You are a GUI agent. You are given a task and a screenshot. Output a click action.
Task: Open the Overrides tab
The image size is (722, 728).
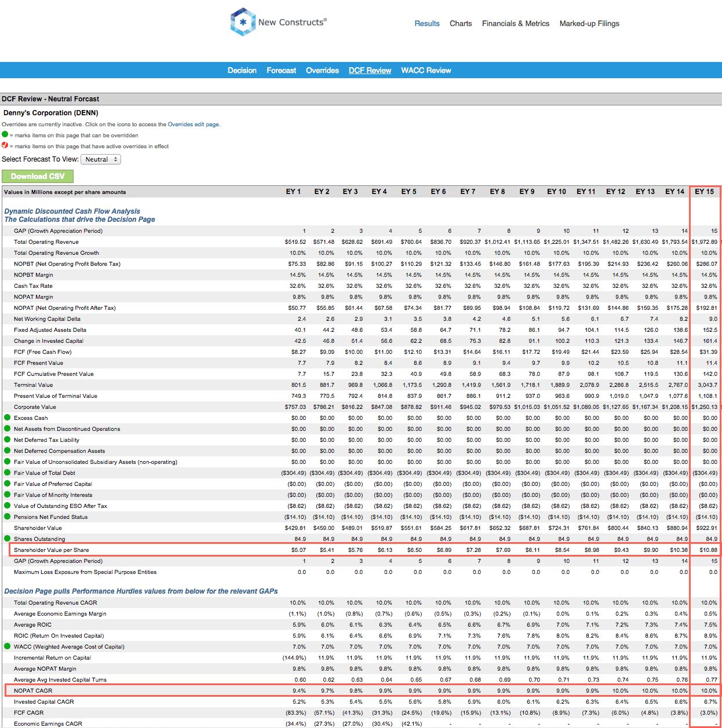tap(323, 70)
